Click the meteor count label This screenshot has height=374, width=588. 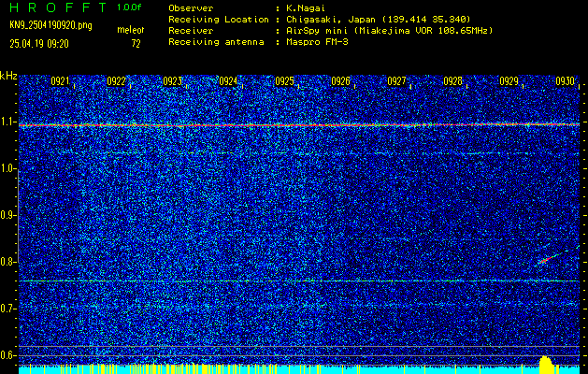click(131, 30)
